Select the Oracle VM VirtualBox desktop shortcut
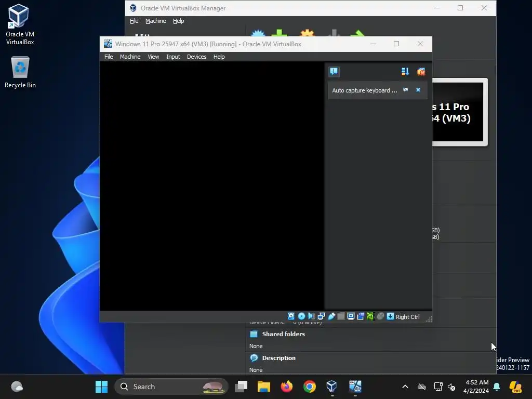532x399 pixels. pyautogui.click(x=20, y=24)
